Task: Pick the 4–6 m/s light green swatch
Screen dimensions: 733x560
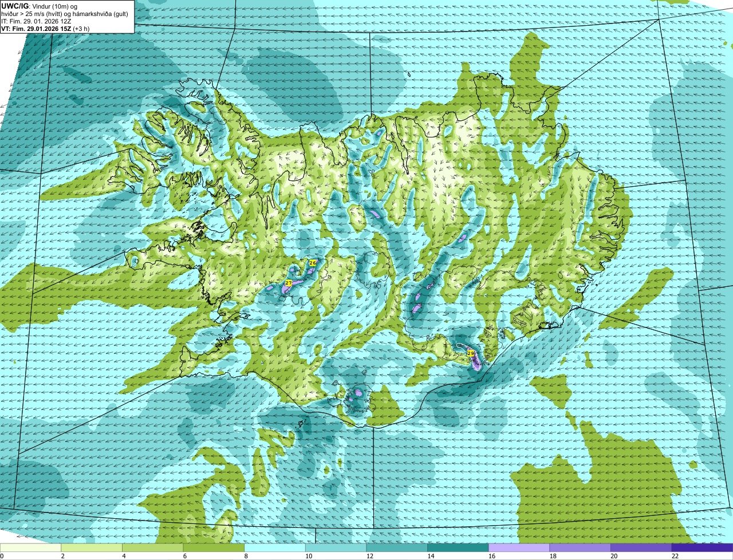Action: [152, 548]
